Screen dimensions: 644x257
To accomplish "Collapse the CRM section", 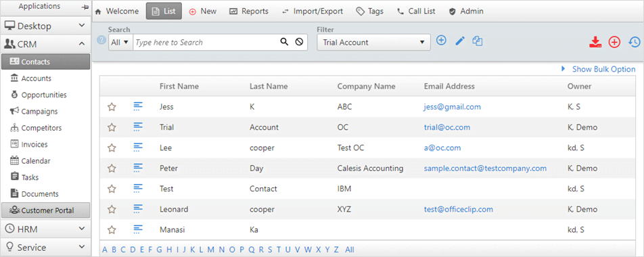I will (45, 44).
